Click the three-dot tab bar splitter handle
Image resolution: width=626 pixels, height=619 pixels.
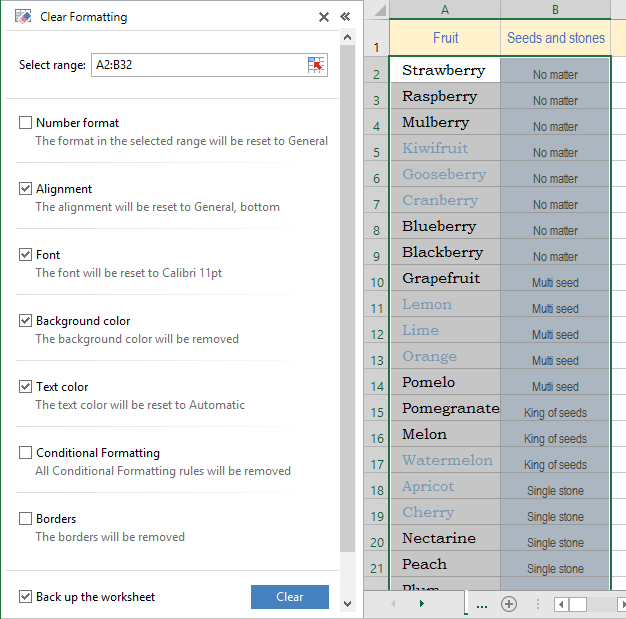click(x=538, y=604)
